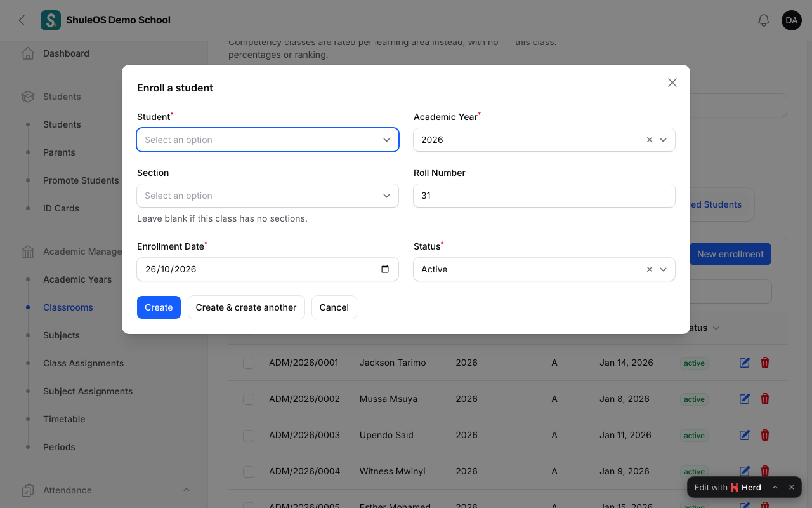Expand the Academic Year dropdown
This screenshot has height=508, width=812.
(664, 140)
